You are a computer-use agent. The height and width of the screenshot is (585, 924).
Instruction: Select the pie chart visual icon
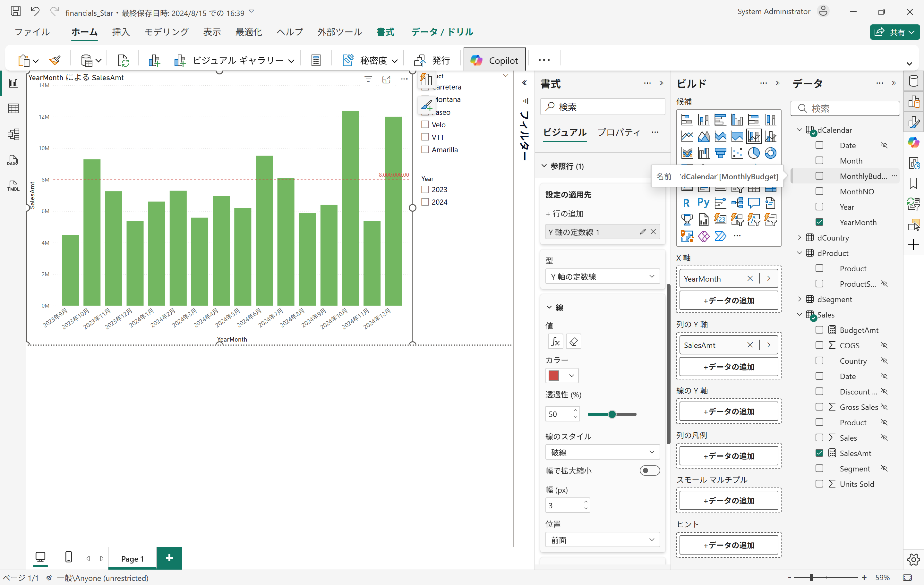[x=754, y=153]
